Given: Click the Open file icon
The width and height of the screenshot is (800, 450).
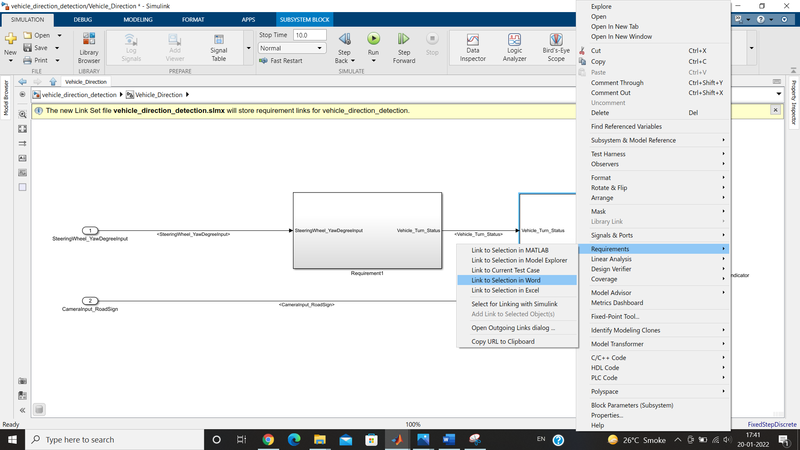Looking at the screenshot, I should (x=28, y=35).
